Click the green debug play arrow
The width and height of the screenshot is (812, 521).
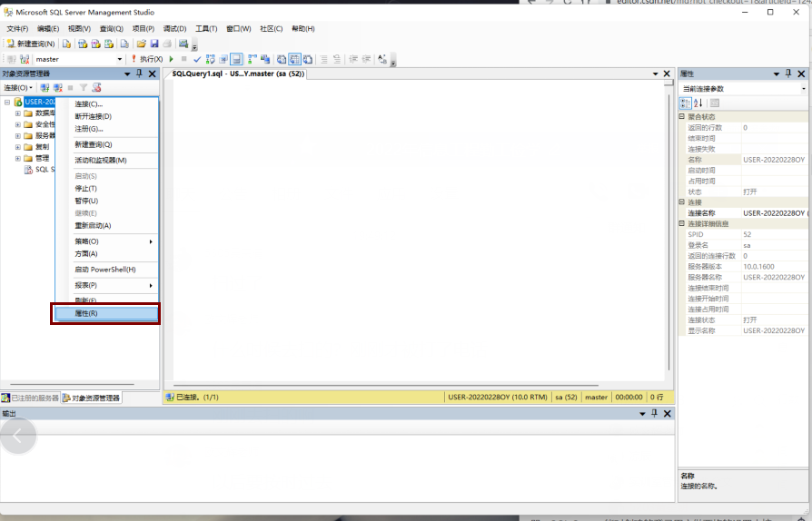point(171,59)
